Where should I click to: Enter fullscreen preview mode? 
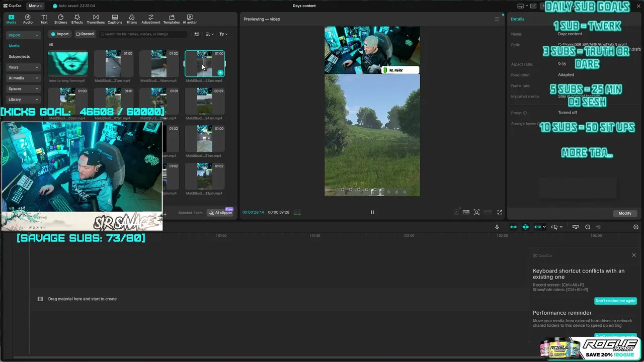coord(500,212)
